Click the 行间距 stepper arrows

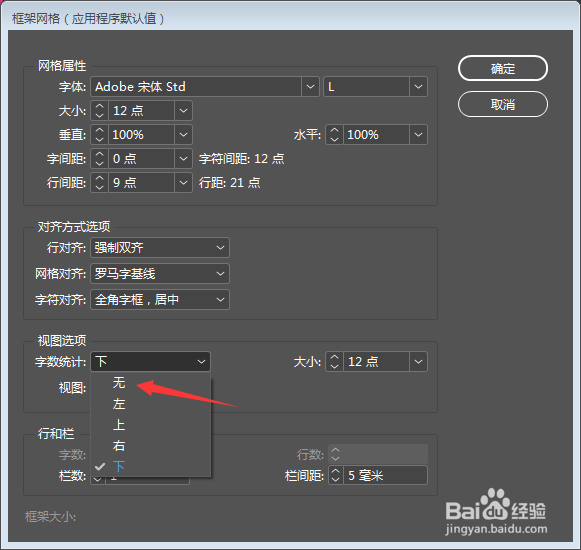click(99, 182)
